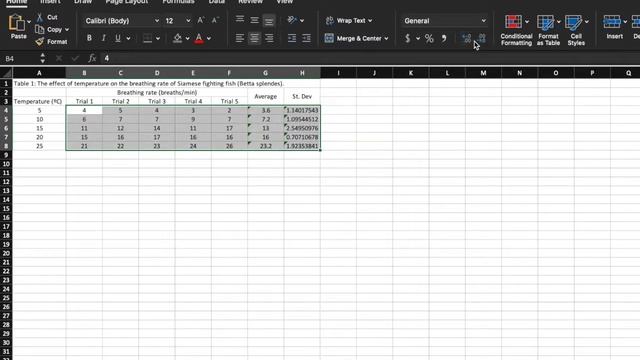Screen dimensions: 640x360
Task: Expand underline style arrow
Action: click(128, 39)
